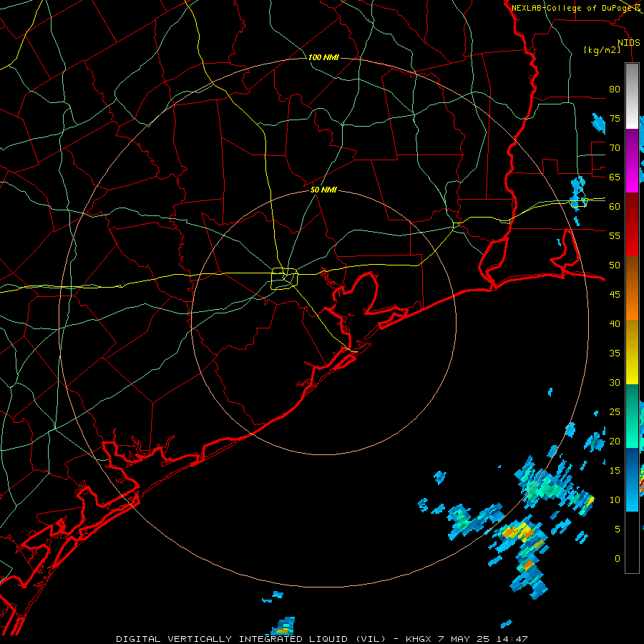Click the KHGX station identifier
Viewport: 644px width, 644px height.
(420, 639)
